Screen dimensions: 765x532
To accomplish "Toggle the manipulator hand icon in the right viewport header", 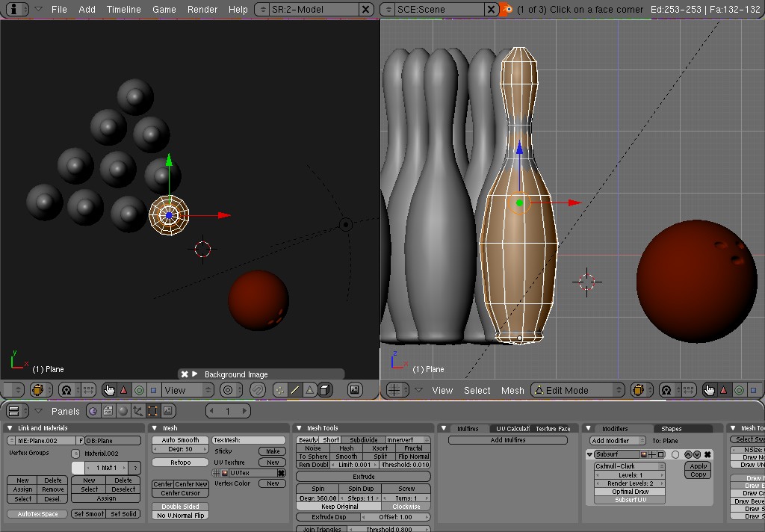I will [x=709, y=390].
